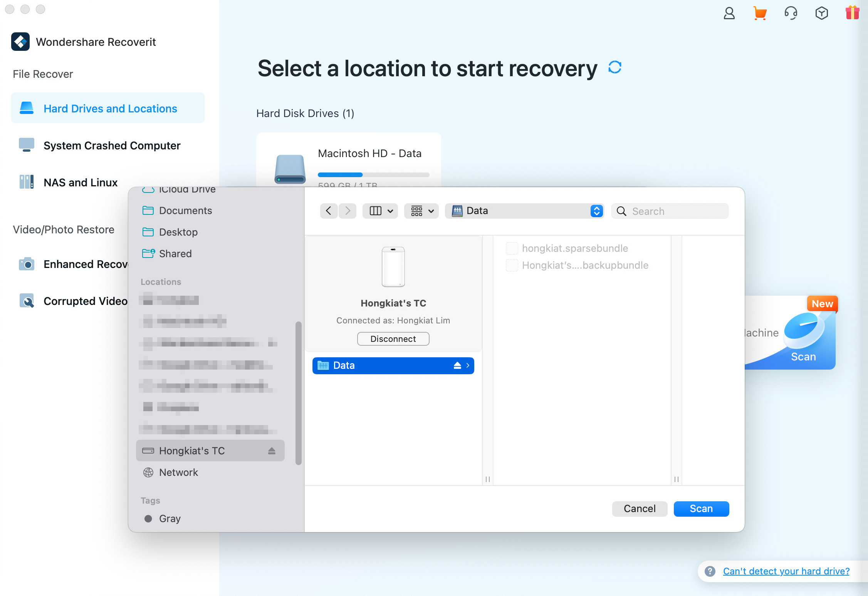Open the Data location popup
The width and height of the screenshot is (868, 596).
coord(524,211)
